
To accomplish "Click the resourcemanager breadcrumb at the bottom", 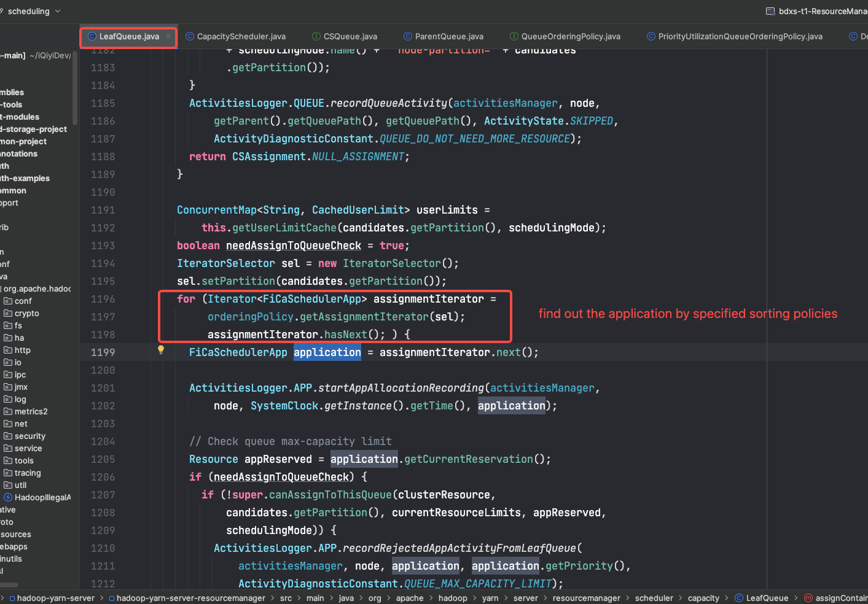I will [x=586, y=598].
